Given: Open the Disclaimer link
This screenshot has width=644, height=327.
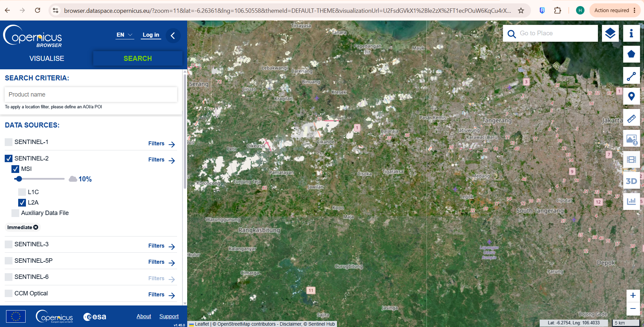Looking at the screenshot, I should click(x=290, y=324).
